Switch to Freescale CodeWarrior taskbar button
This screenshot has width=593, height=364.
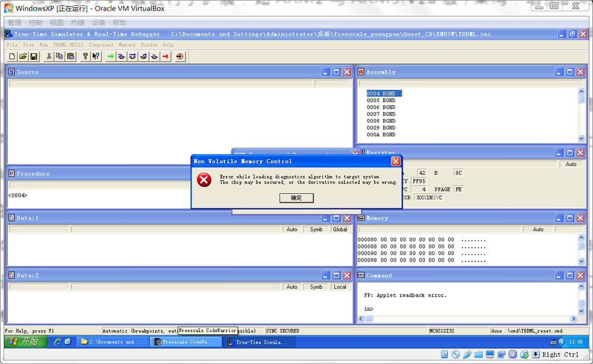pyautogui.click(x=185, y=342)
